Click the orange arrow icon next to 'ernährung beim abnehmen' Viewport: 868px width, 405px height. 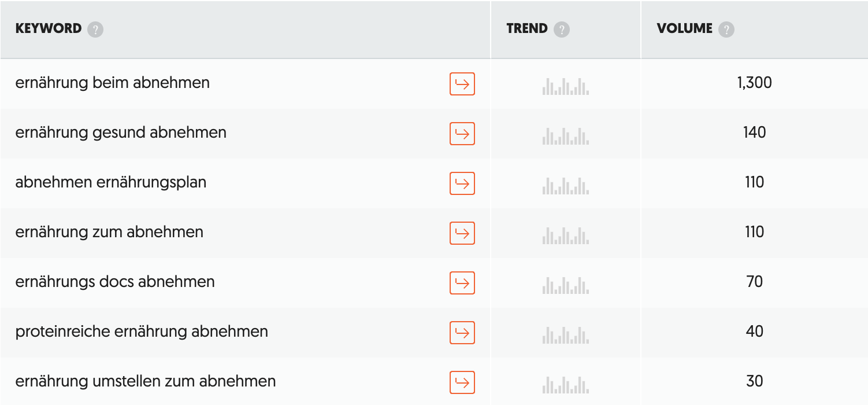pos(462,83)
